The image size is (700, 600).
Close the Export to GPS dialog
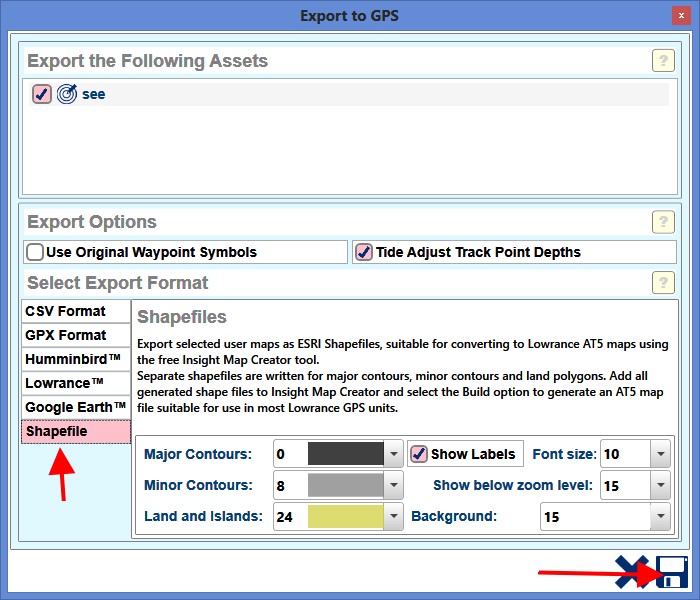tap(681, 15)
